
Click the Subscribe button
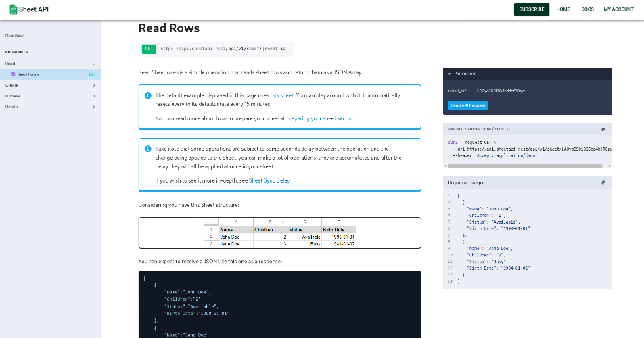point(532,9)
